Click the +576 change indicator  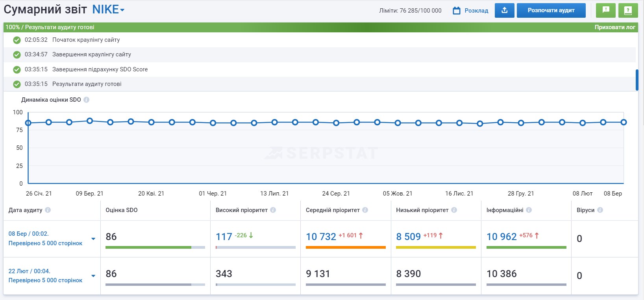point(529,235)
